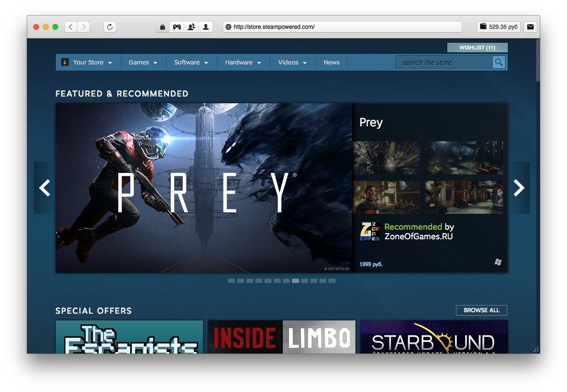
Task: Click the Windows platform icon on Prey
Action: (498, 262)
